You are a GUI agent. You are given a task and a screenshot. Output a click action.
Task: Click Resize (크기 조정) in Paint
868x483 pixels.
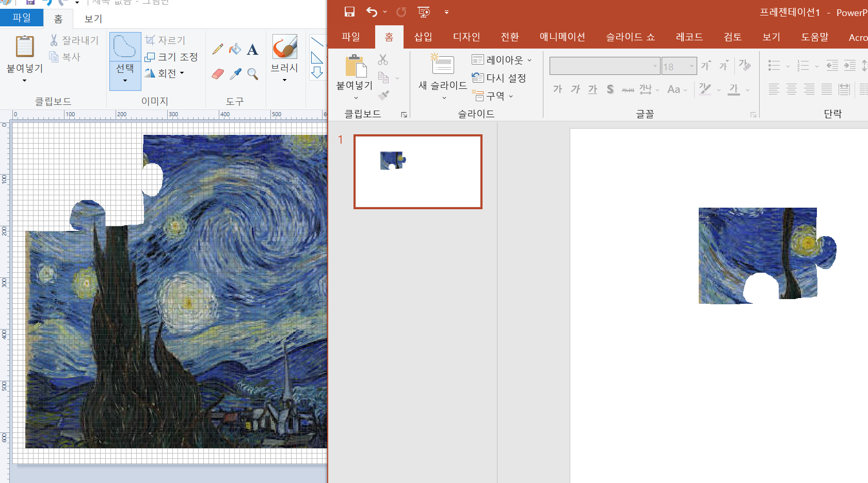[x=171, y=57]
